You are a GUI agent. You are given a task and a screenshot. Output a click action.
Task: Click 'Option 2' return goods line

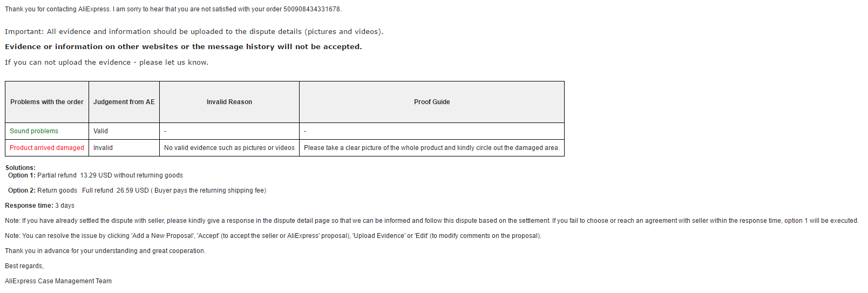point(137,190)
